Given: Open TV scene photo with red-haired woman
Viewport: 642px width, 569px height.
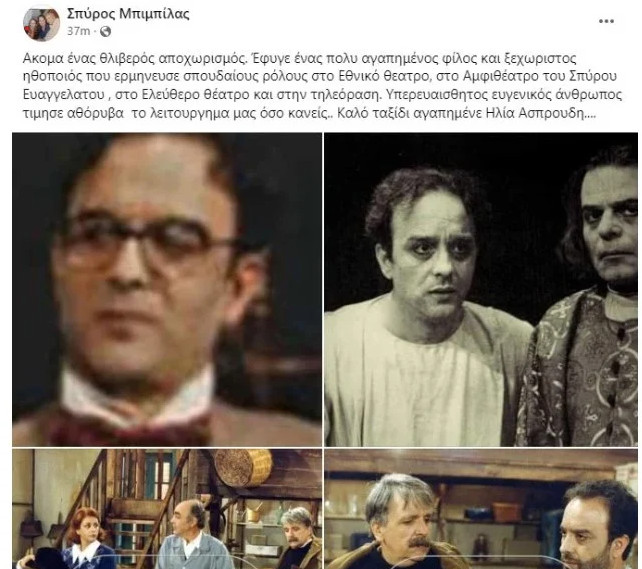Looking at the screenshot, I should pos(167,509).
